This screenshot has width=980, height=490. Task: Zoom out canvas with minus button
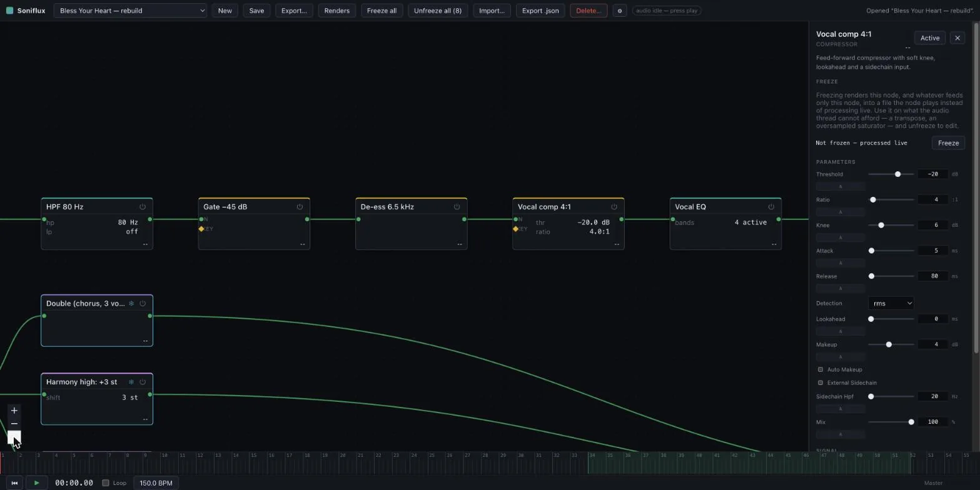14,424
